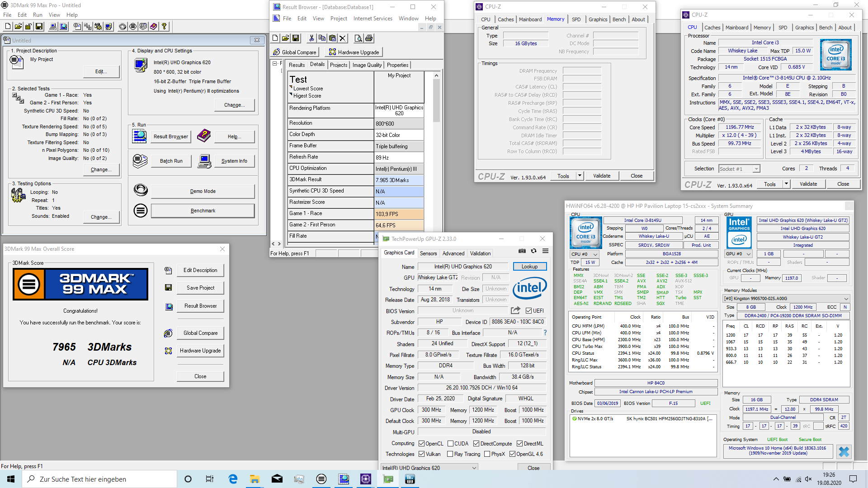This screenshot has height=488, width=868.
Task: Toggle Vulkan checkbox in GPU-Z
Action: pyautogui.click(x=421, y=454)
